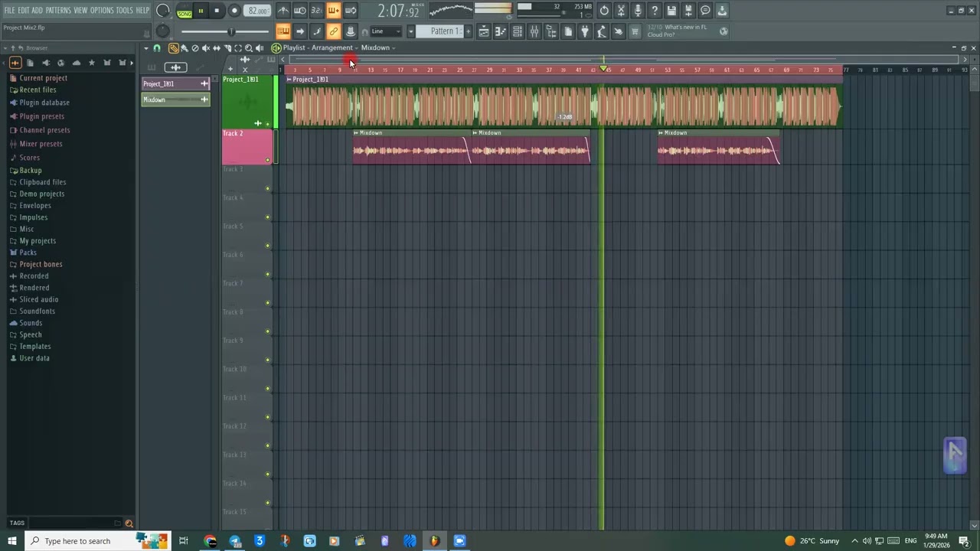Click the question mark help icon
Screen dimensions: 980x551
(x=655, y=11)
